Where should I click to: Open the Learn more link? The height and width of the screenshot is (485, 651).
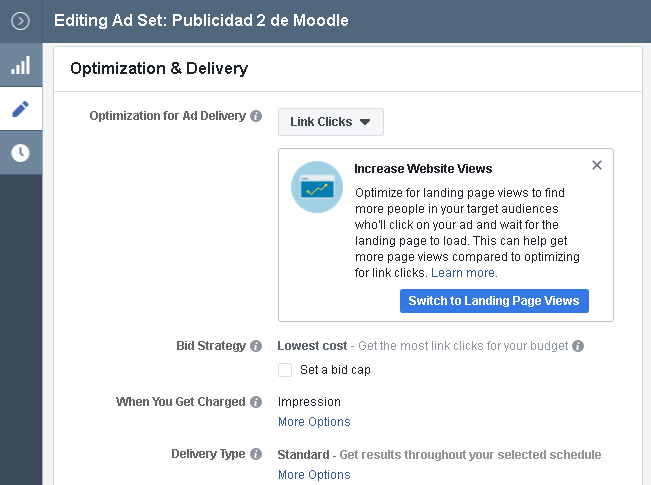(x=464, y=273)
